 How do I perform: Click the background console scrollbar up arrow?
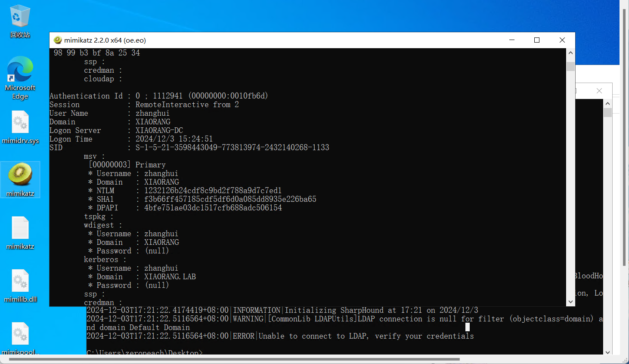607,104
